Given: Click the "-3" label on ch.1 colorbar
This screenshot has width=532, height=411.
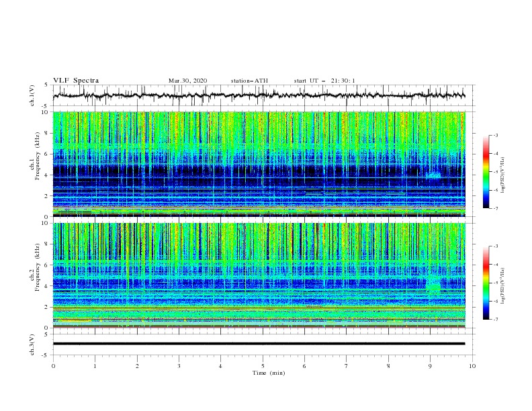Looking at the screenshot, I should [x=496, y=135].
